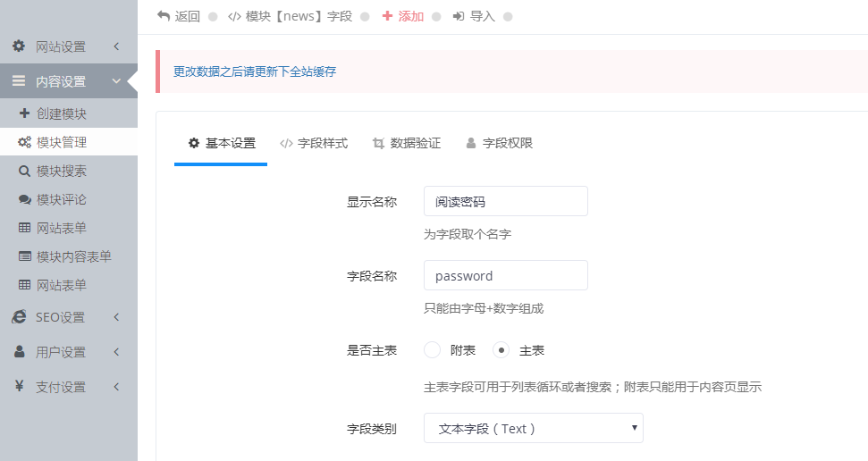The height and width of the screenshot is (461, 868).
Task: Expand the SEO设置 chevron
Action: [116, 316]
